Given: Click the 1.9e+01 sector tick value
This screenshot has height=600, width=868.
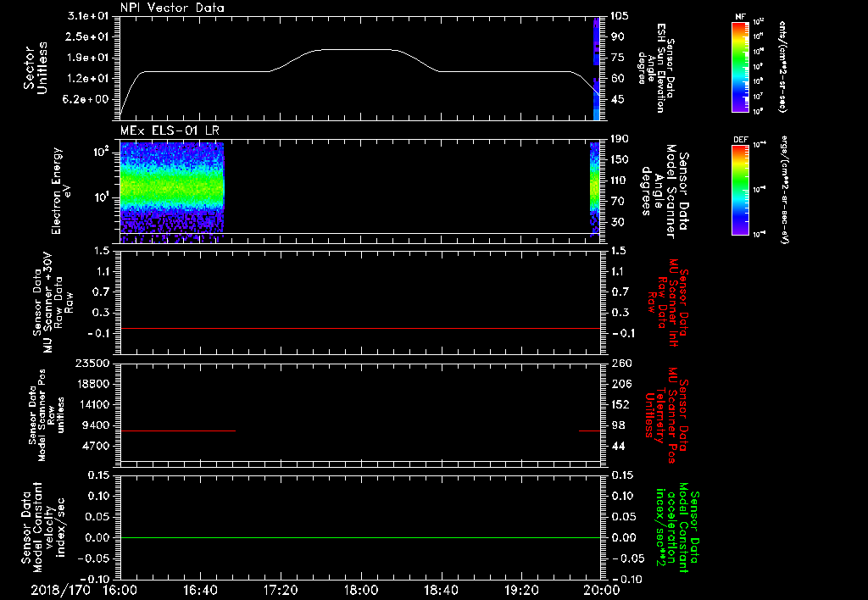Looking at the screenshot, I should (x=88, y=58).
